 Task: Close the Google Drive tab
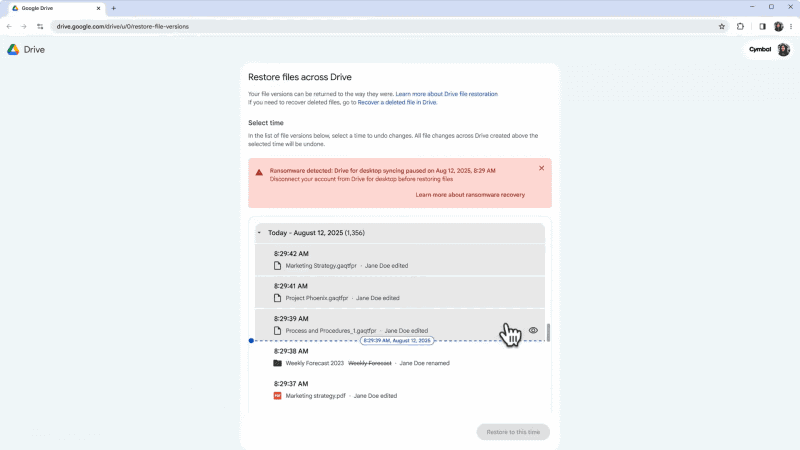click(98, 8)
